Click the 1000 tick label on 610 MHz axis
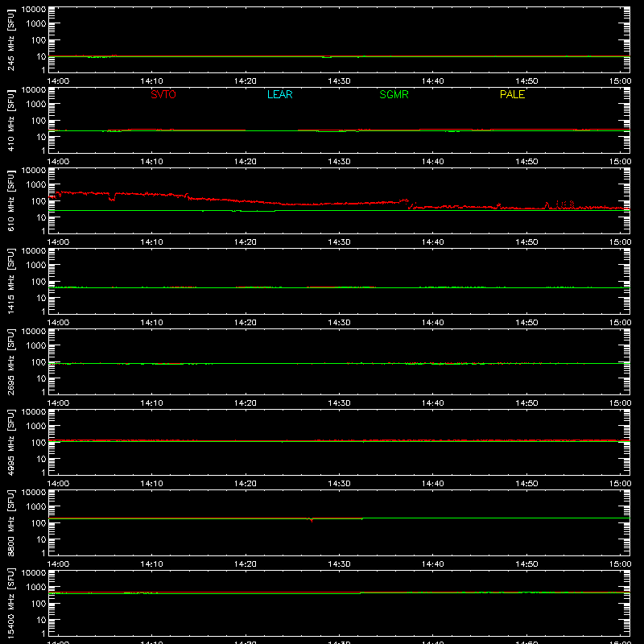Image resolution: width=644 pixels, height=644 pixels. 36,185
